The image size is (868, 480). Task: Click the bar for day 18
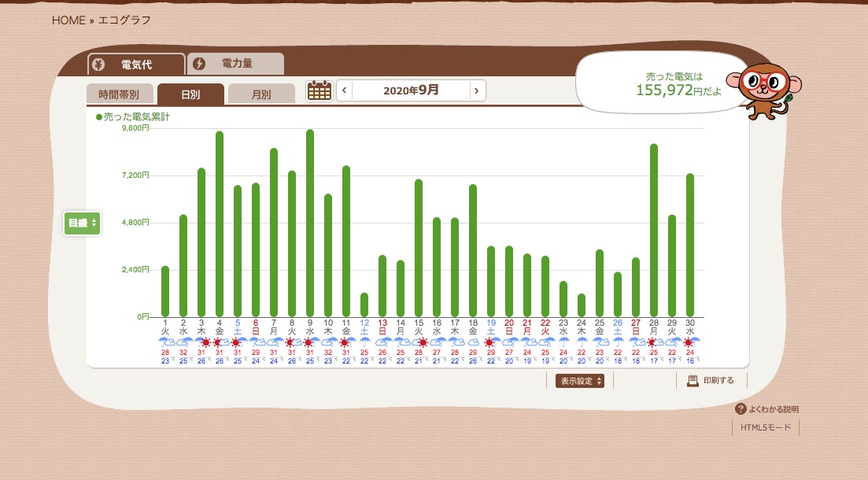point(473,251)
